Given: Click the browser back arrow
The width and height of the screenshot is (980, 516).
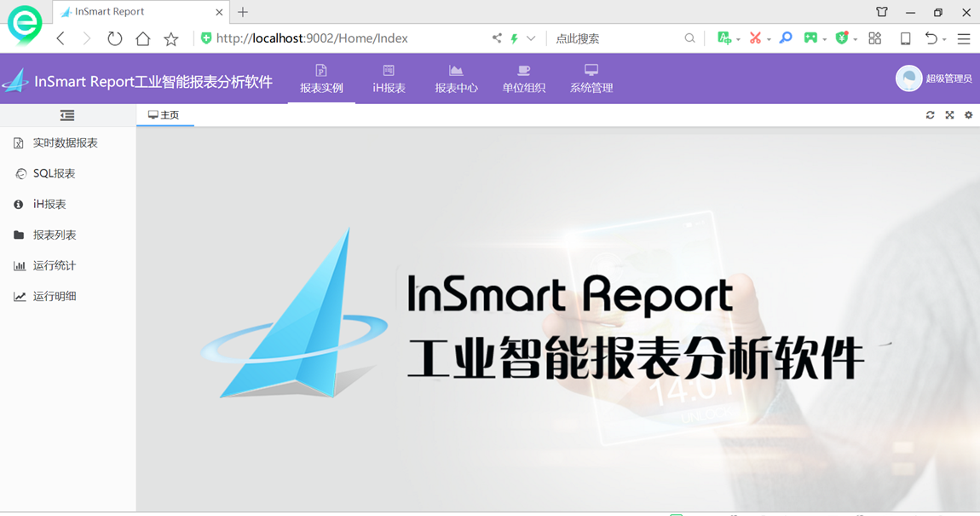Looking at the screenshot, I should [x=61, y=38].
